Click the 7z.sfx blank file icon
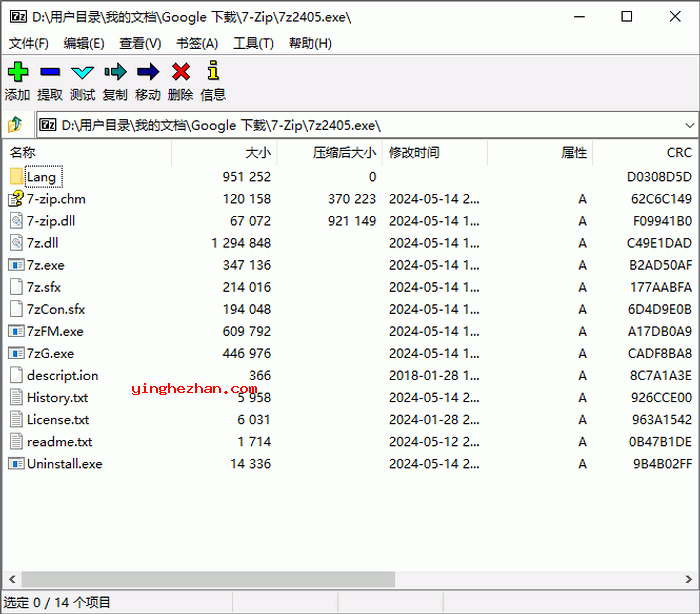700x614 pixels. 16,287
